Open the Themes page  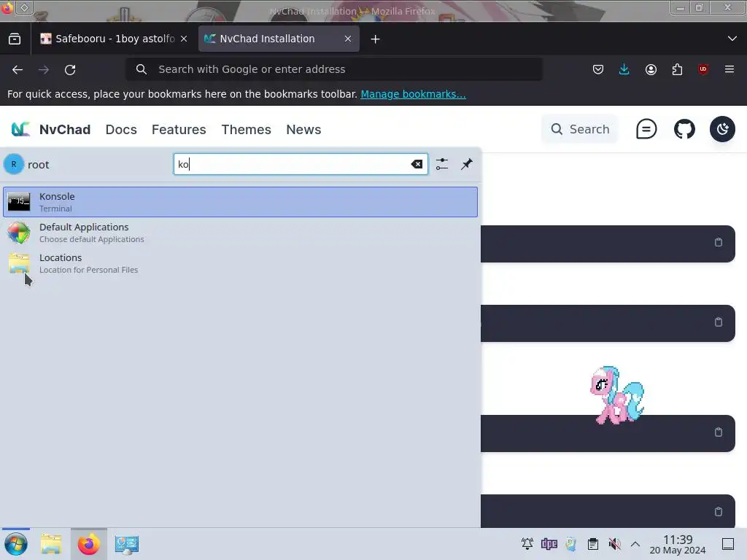coord(247,130)
